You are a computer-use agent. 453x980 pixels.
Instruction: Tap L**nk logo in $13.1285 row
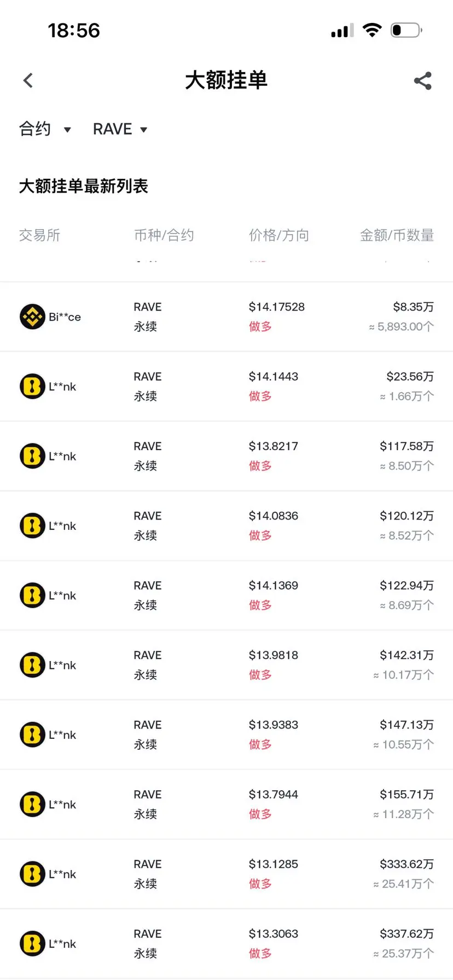point(32,874)
